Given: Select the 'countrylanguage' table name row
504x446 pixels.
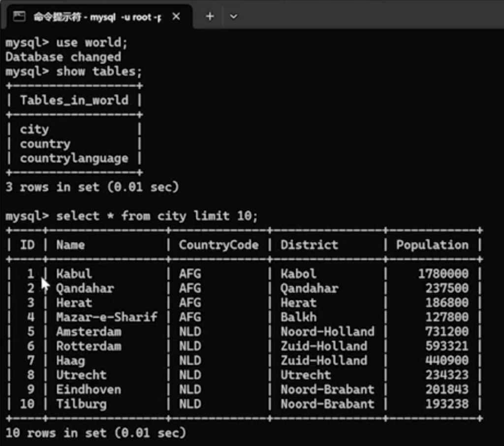Looking at the screenshot, I should 74,158.
